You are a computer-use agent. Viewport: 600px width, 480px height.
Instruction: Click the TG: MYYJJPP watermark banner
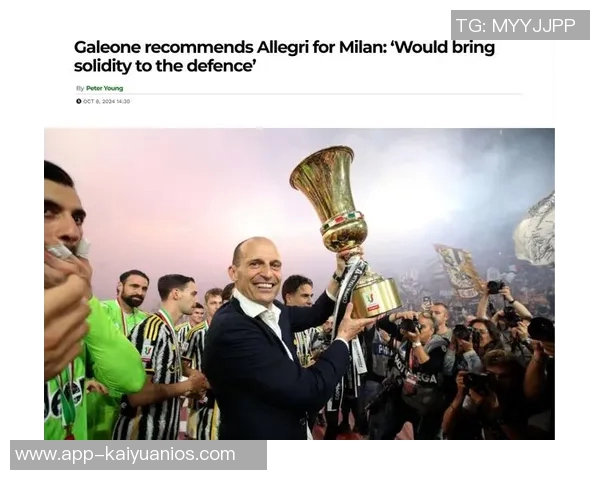520,25
